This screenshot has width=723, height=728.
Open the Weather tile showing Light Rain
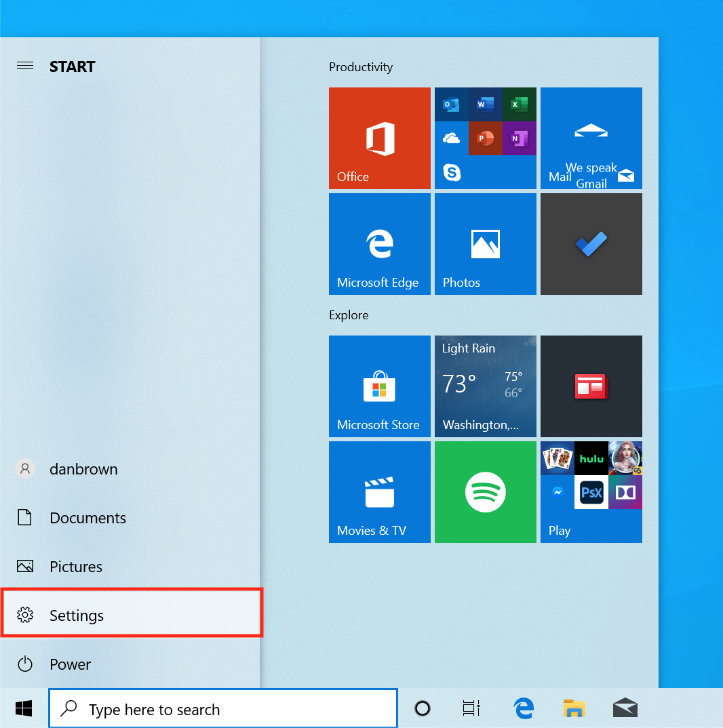tap(485, 386)
